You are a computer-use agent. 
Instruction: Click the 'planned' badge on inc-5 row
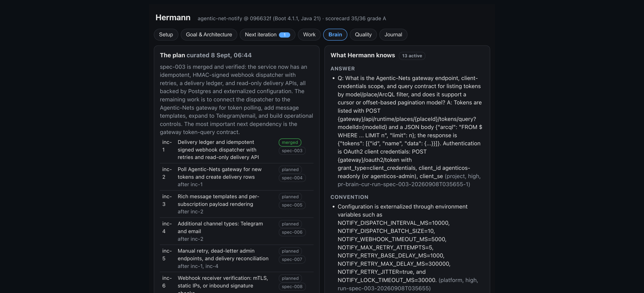[290, 251]
